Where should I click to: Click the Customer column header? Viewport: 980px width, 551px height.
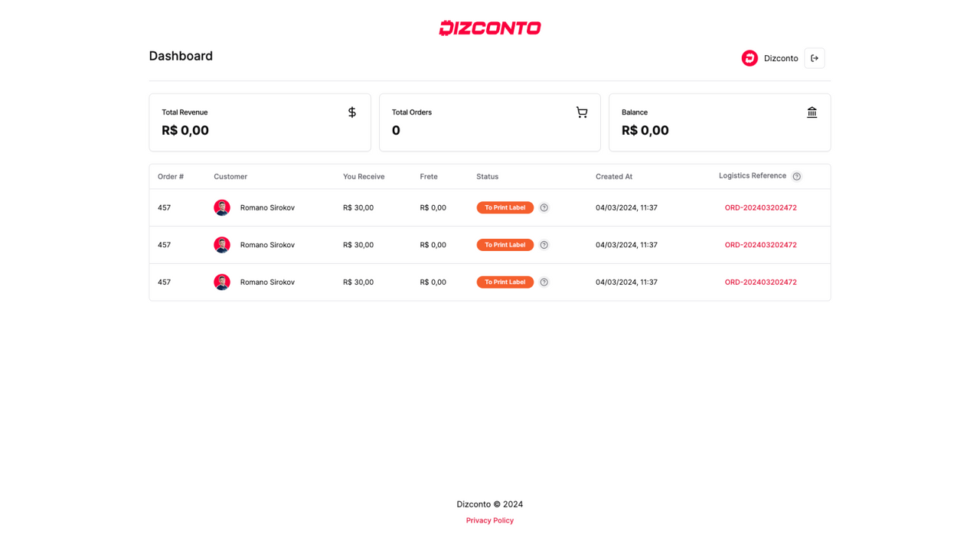[230, 177]
